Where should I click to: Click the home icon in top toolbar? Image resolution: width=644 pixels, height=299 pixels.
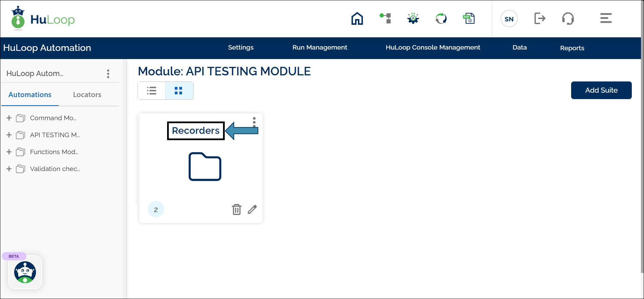(357, 19)
